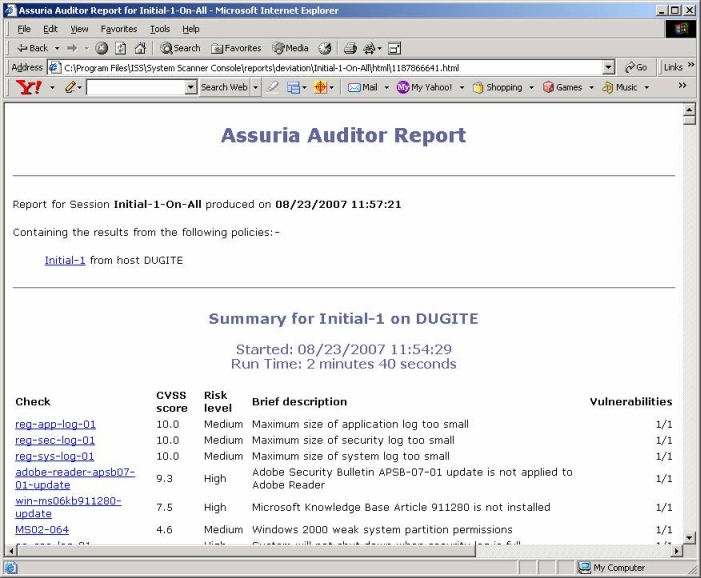
Task: Open the Initial-1 policy link
Action: coord(65,260)
